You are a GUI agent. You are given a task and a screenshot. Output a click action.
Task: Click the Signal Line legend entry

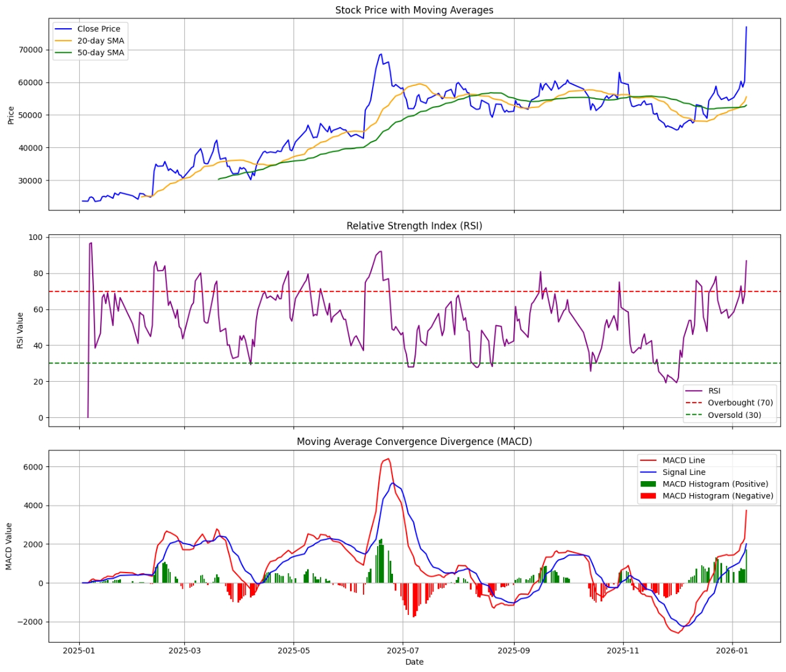point(683,473)
